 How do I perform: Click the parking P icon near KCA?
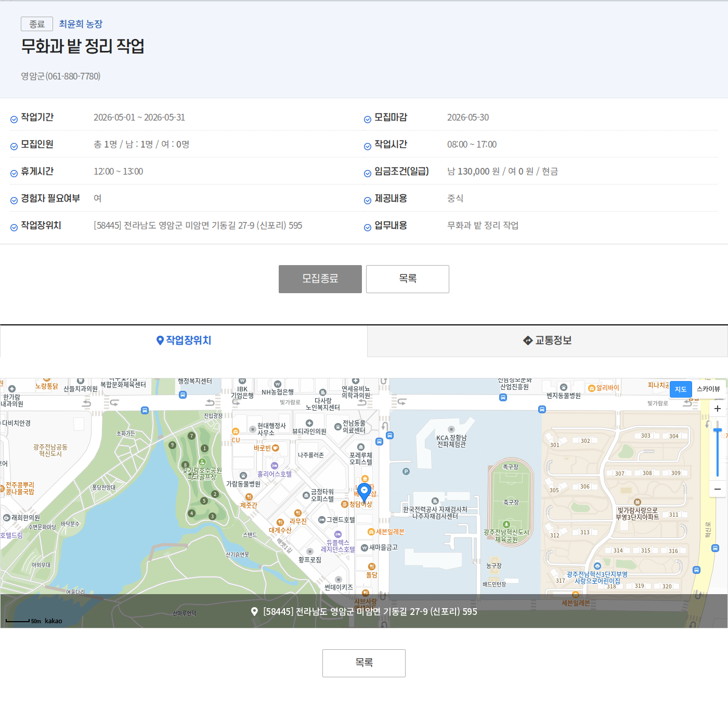point(406,471)
